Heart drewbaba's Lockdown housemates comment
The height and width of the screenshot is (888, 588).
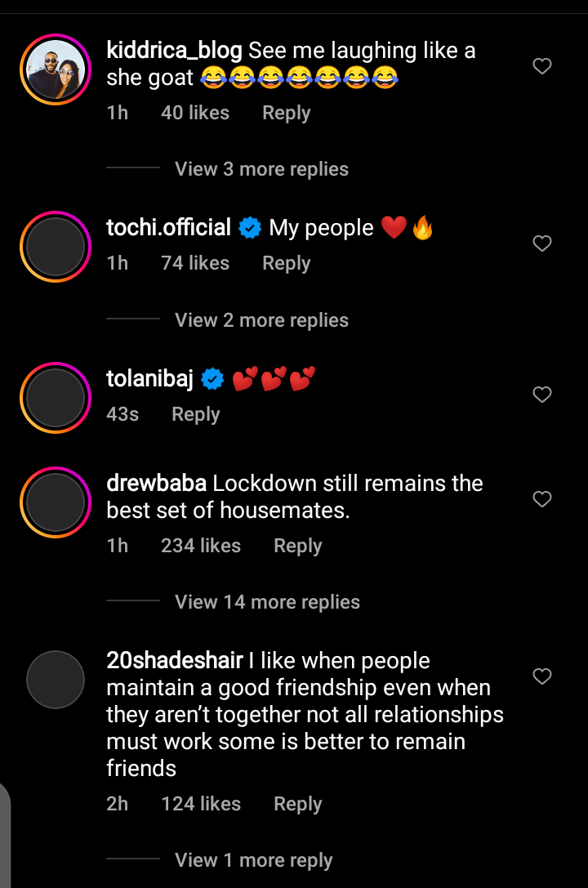(x=542, y=498)
